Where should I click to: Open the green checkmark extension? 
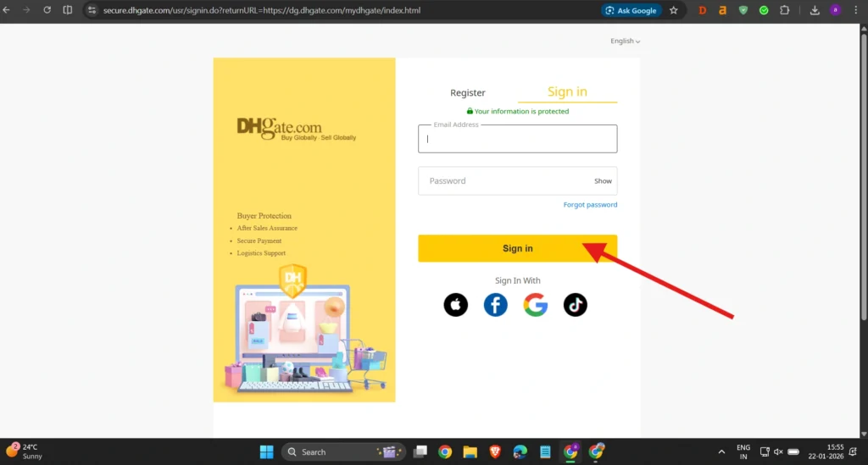[x=764, y=10]
